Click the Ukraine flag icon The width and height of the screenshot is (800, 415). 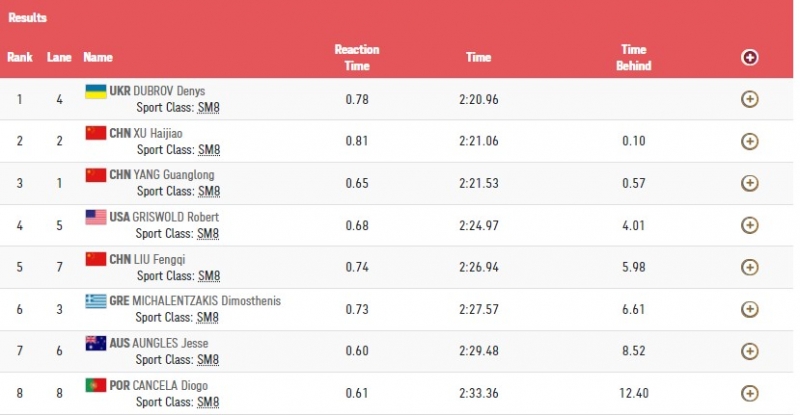tap(95, 91)
